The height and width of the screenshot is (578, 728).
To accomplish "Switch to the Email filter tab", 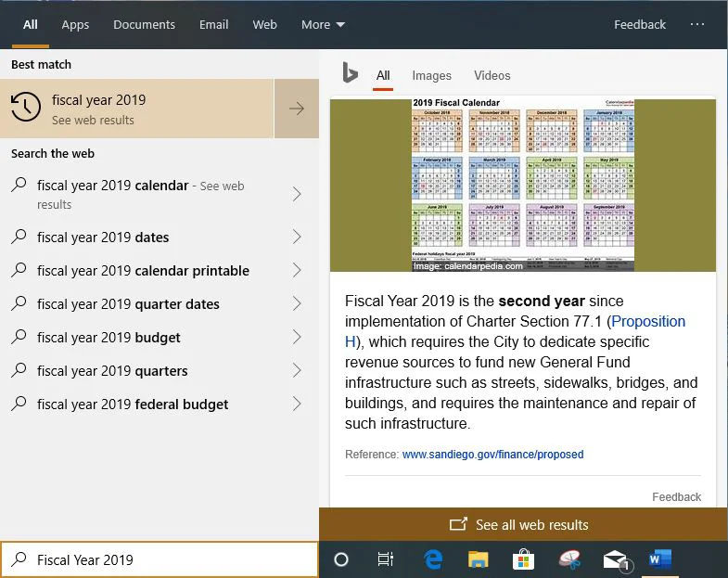I will pos(213,25).
